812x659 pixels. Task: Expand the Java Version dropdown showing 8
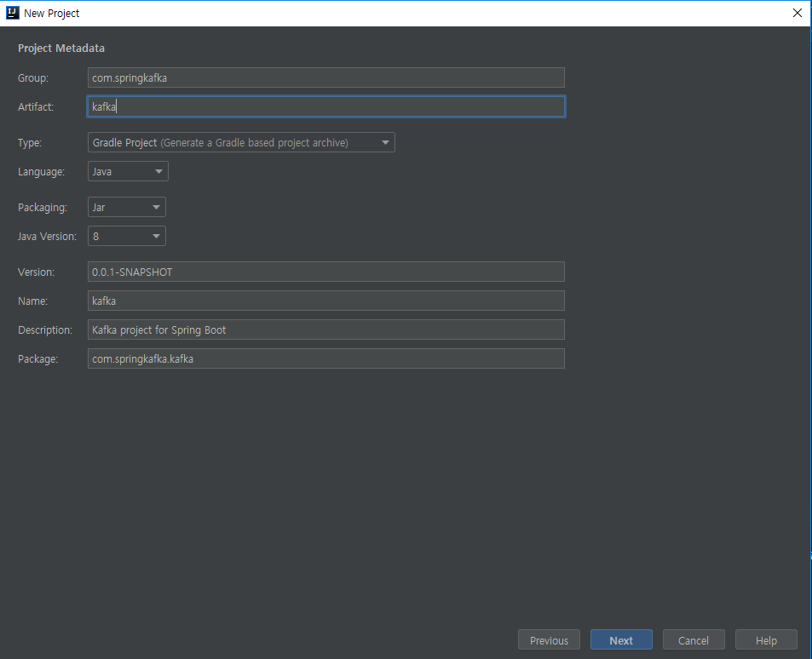[127, 236]
